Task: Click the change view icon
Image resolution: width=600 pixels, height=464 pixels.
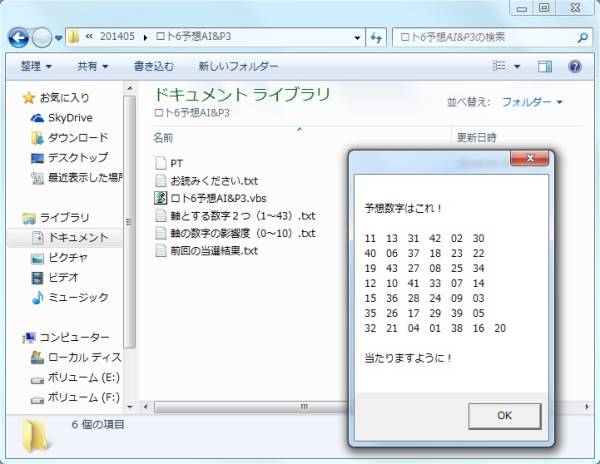Action: click(x=499, y=66)
